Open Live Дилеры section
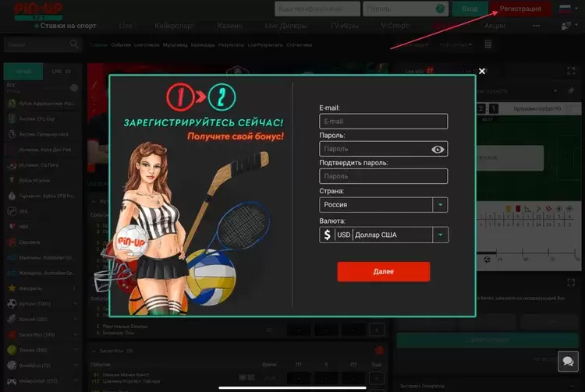Image resolution: width=585 pixels, height=392 pixels. pyautogui.click(x=285, y=26)
